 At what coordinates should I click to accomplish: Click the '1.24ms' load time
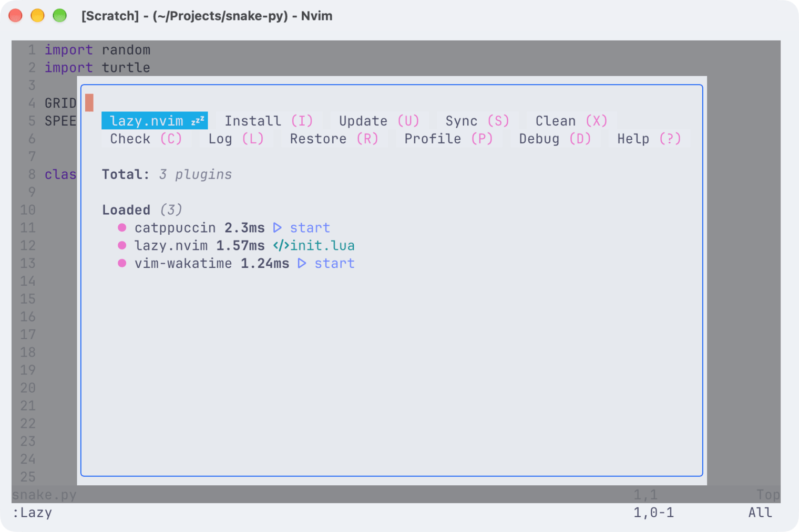265,263
